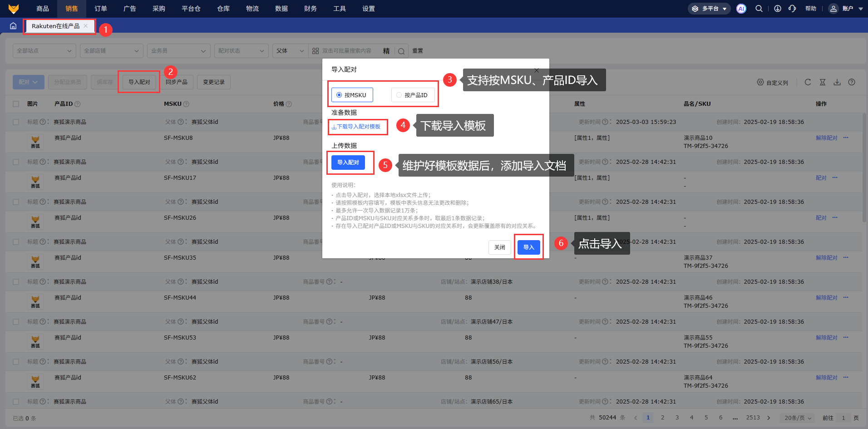868x429 pixels.
Task: Go to page 2513 in pagination
Action: click(753, 418)
